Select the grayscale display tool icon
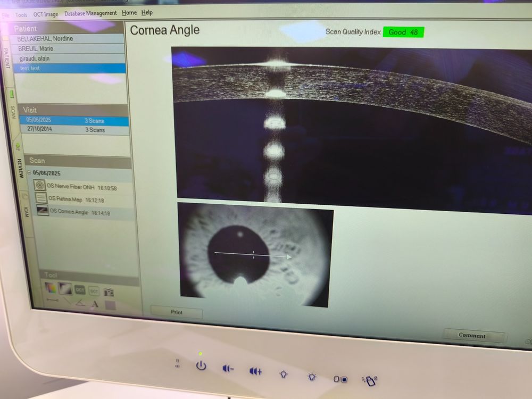 65,288
